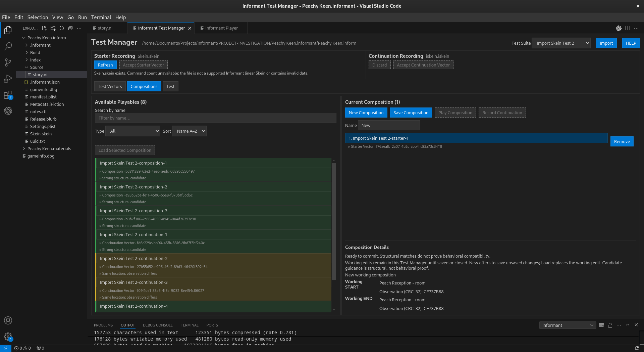Open .informant.json file in explorer
This screenshot has height=352, width=644.
45,82
